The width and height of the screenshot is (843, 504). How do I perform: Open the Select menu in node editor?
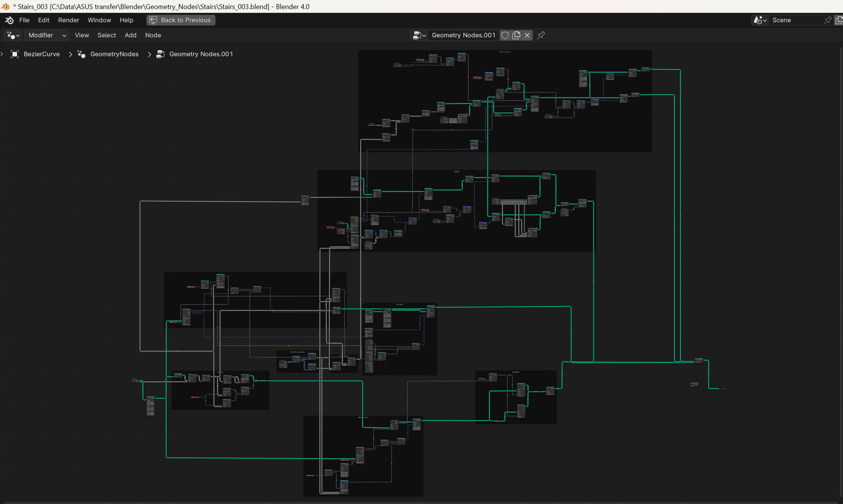pos(106,35)
